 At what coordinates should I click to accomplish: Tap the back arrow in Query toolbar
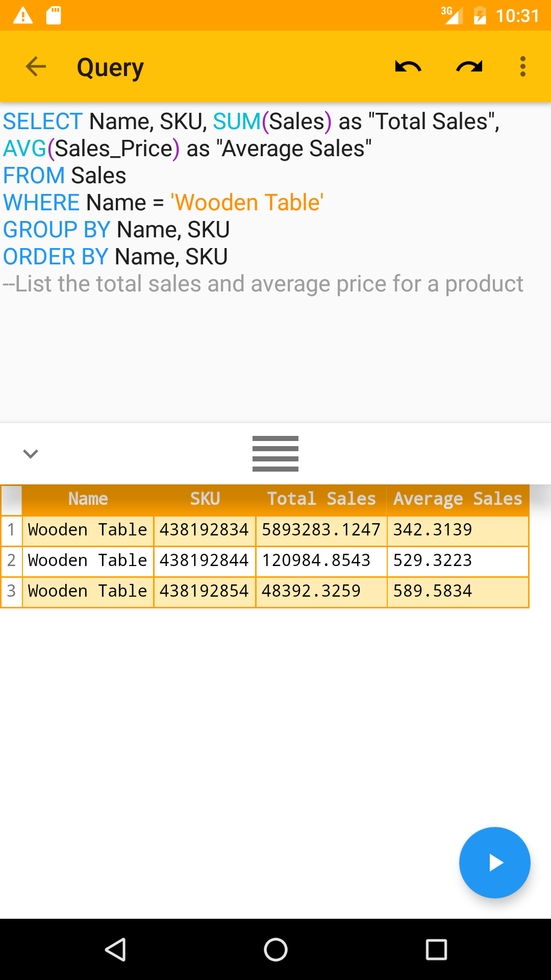point(36,66)
